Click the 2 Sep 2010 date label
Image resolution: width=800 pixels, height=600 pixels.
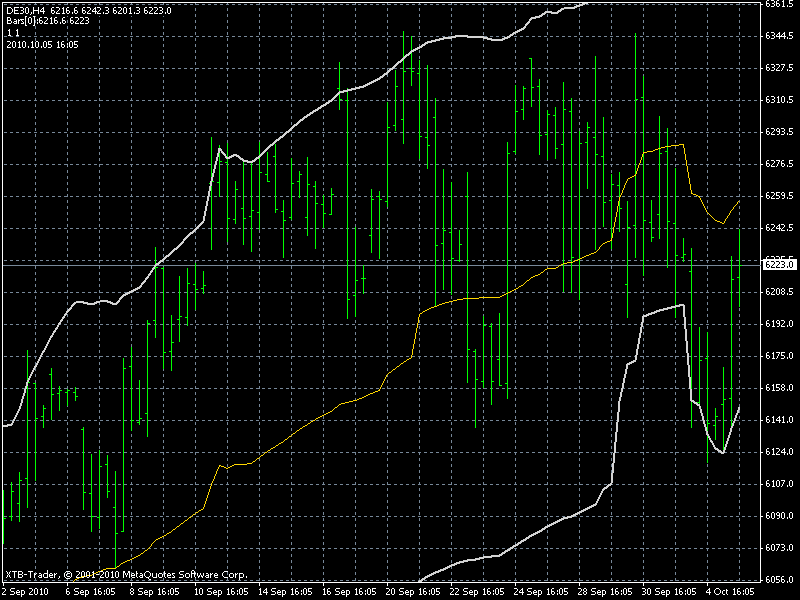point(26,592)
